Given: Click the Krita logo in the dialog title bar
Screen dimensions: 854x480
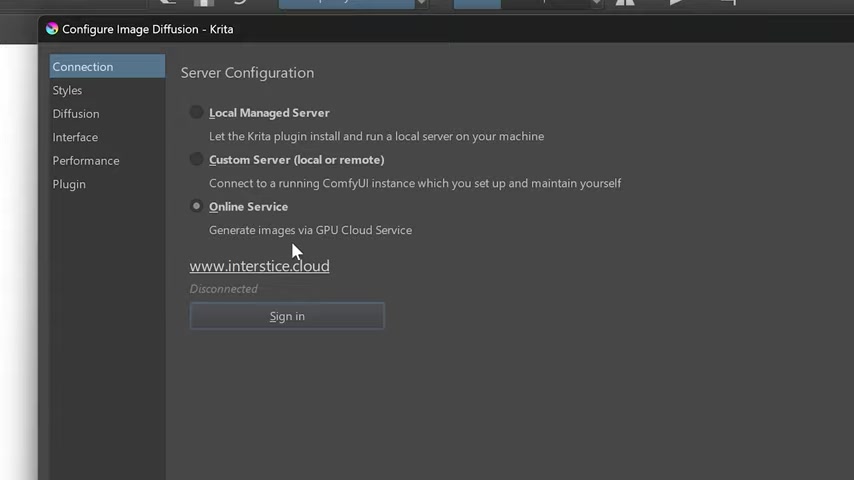Looking at the screenshot, I should click(x=52, y=29).
